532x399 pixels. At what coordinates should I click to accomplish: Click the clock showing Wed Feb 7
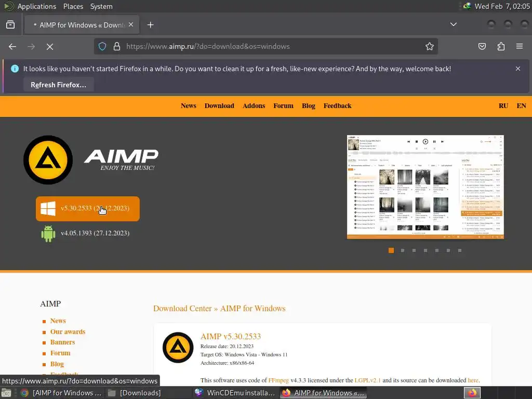click(502, 6)
